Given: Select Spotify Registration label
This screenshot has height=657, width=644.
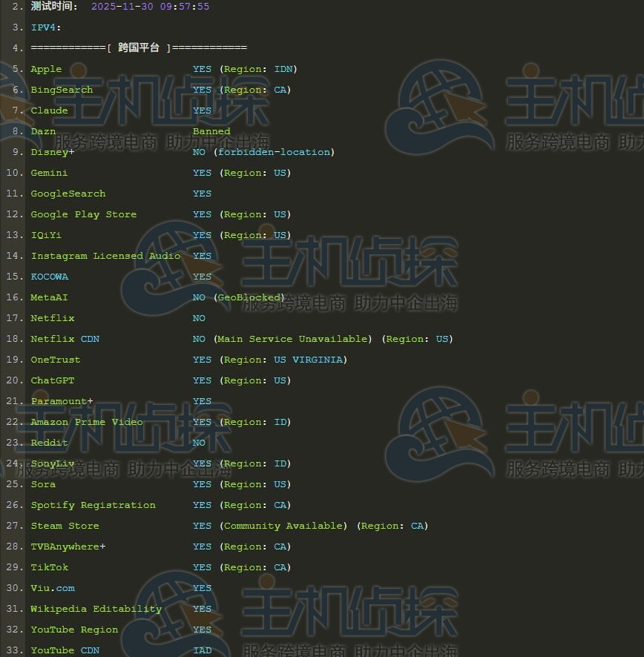Looking at the screenshot, I should (x=93, y=505).
